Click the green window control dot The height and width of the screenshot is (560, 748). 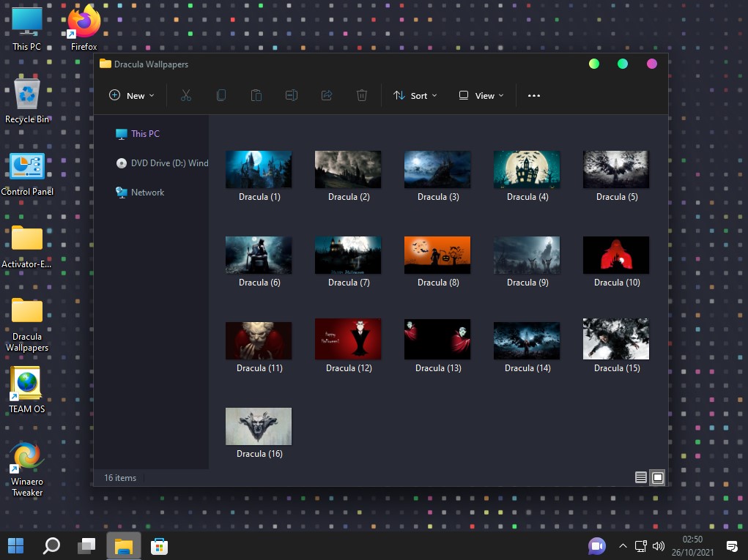623,64
